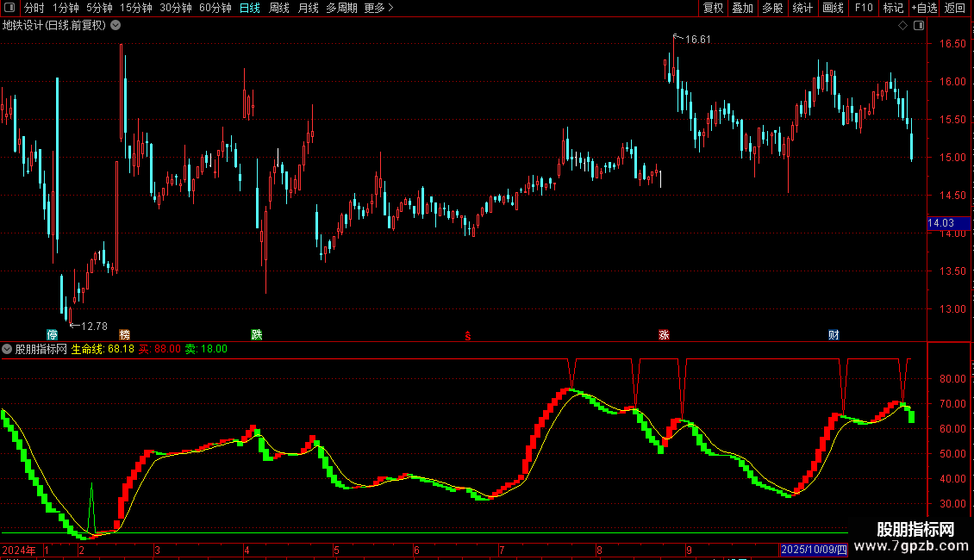Click the 卖: 18.00 indicator value
Screen dimensions: 974x560
click(206, 349)
